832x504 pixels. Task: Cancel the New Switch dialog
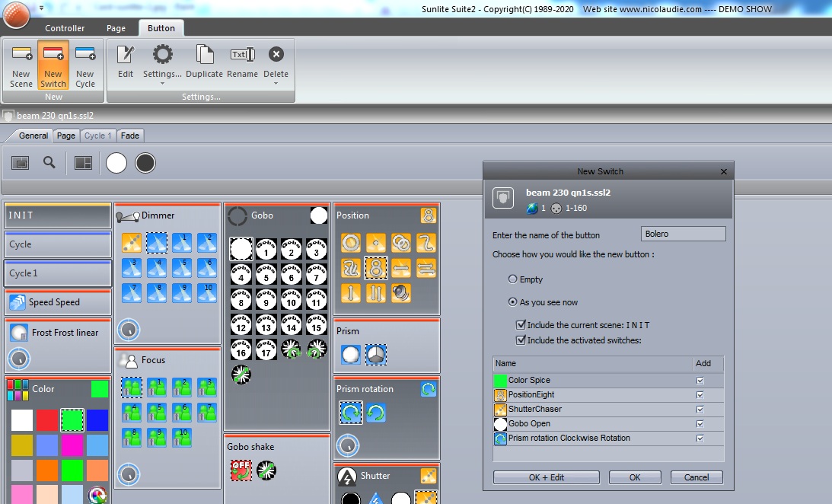tap(696, 477)
